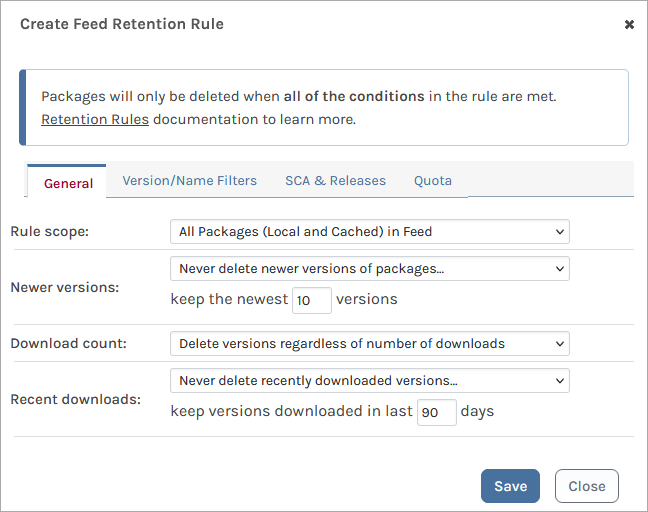The image size is (648, 512).
Task: Go to the Quota tab
Action: coord(433,181)
